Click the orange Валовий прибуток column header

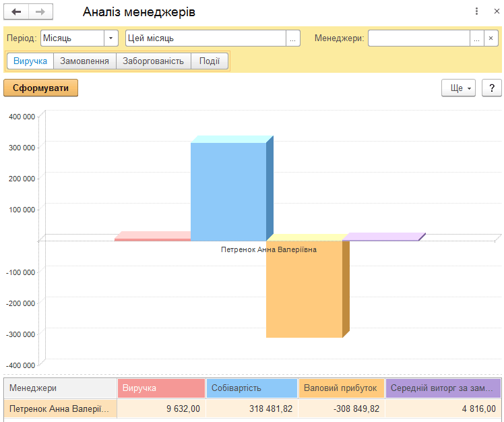(x=342, y=388)
